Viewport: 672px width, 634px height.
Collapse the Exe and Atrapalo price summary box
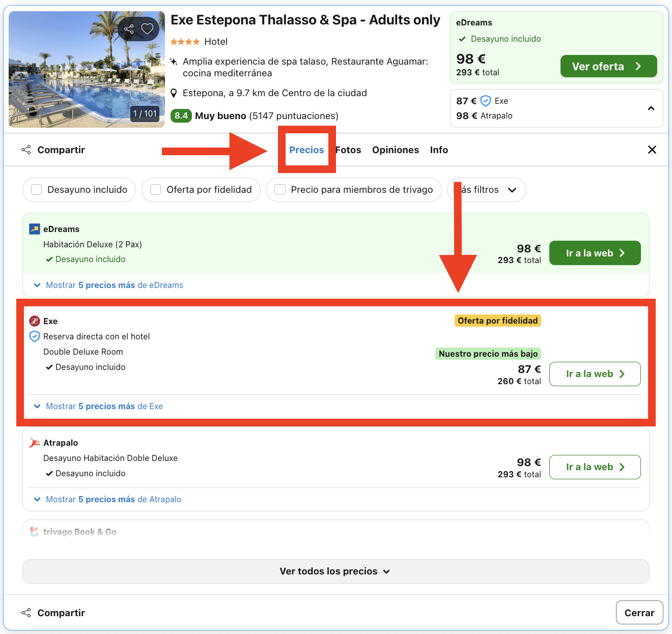click(651, 108)
